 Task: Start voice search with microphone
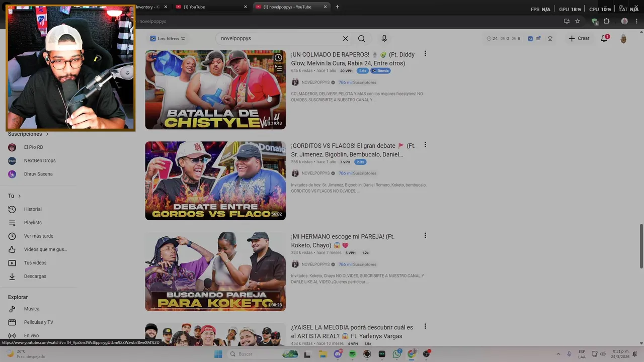[384, 39]
